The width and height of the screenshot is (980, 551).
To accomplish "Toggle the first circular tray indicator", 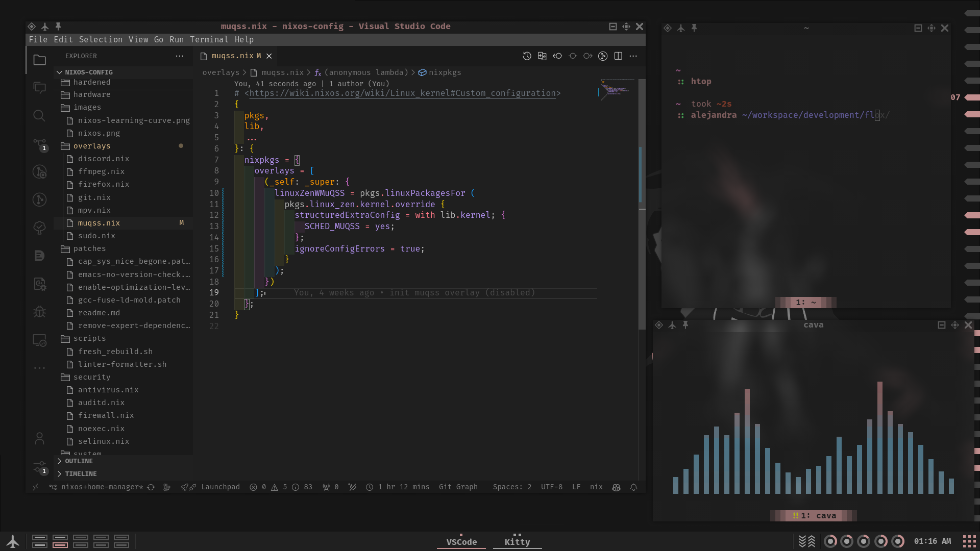I will click(830, 541).
